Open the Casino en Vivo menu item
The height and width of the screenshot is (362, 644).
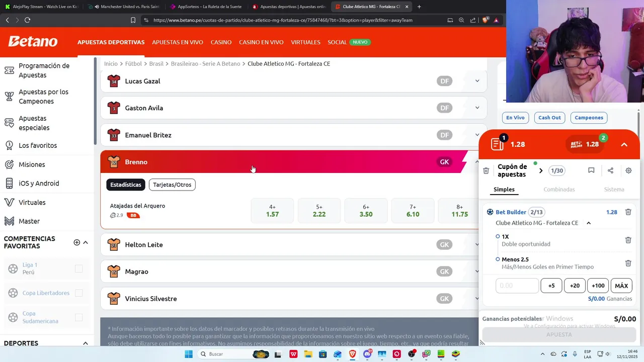coord(261,42)
